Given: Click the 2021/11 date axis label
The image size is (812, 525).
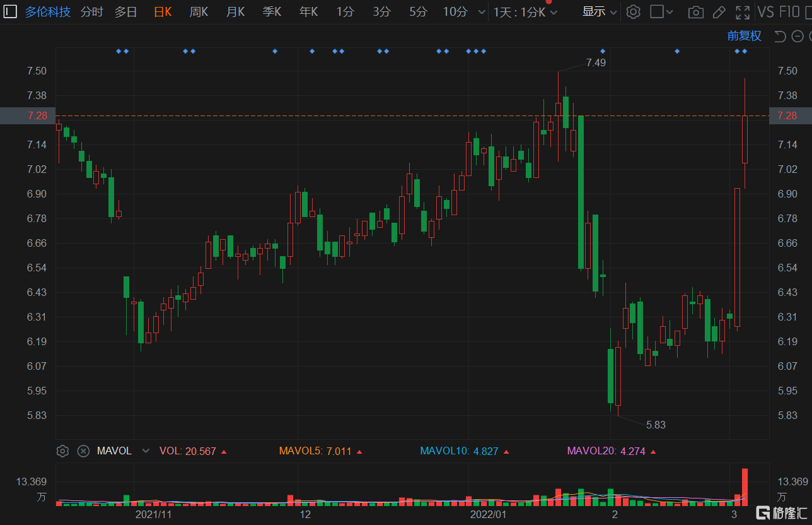Looking at the screenshot, I should pos(154,514).
